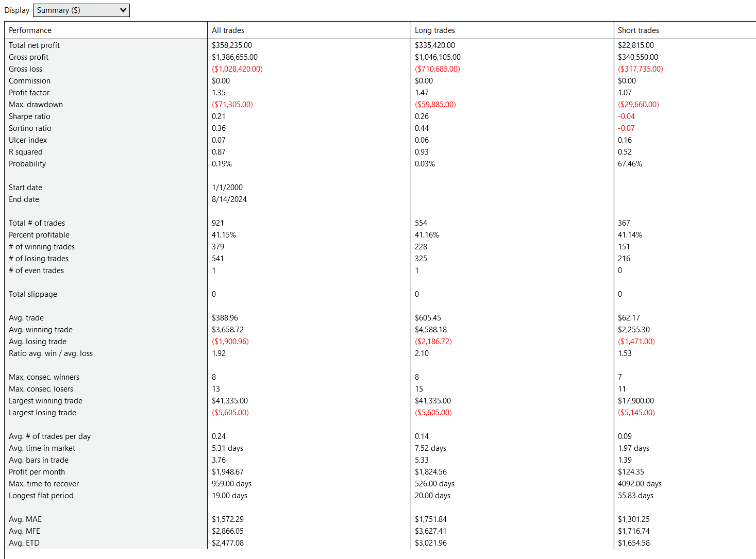Open the Display Summary ($) dropdown
Image resolution: width=756 pixels, height=559 pixels.
[81, 10]
